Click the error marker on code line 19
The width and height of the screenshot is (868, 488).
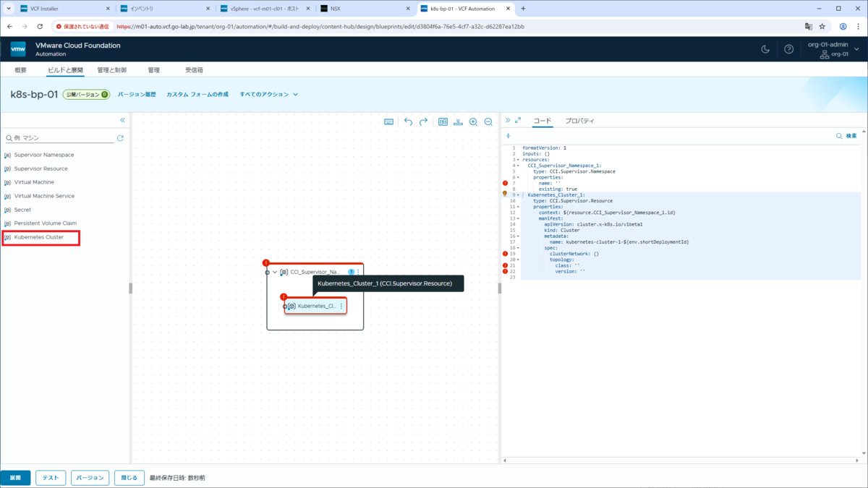[x=505, y=254]
